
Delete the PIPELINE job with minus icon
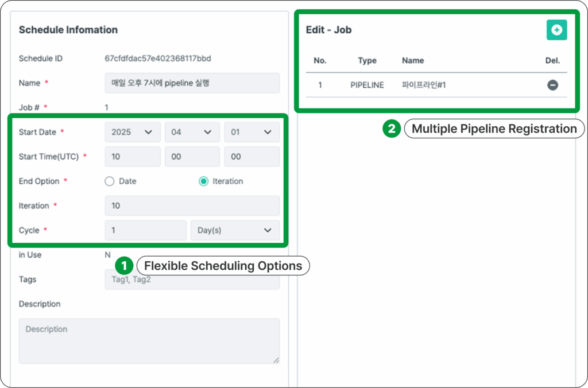[x=552, y=85]
